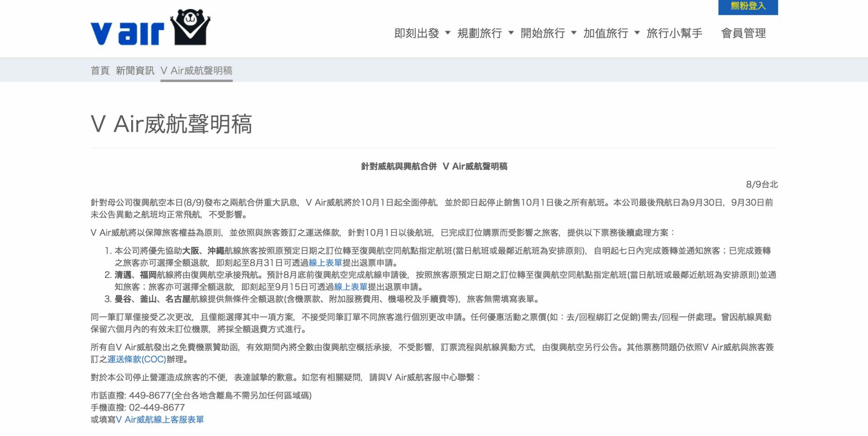868x436 pixels.
Task: Go to 新聞資訊 breadcrumb link
Action: [x=135, y=70]
